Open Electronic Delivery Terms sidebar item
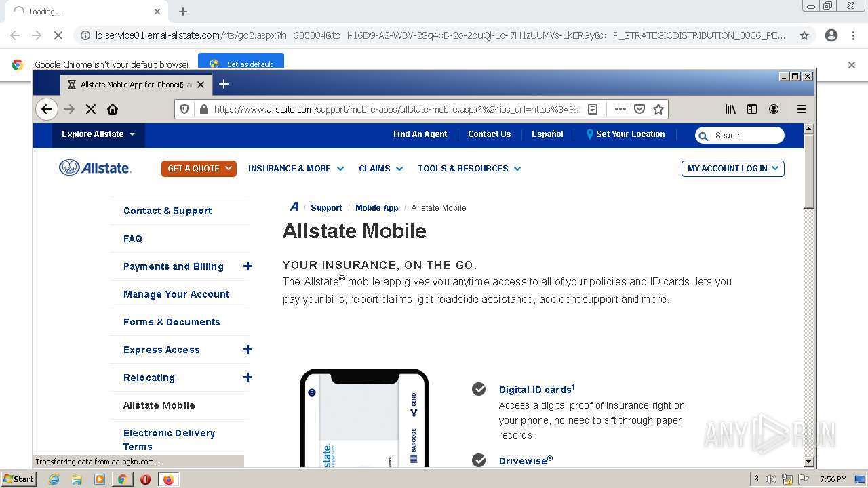Image resolution: width=868 pixels, height=488 pixels. click(169, 440)
